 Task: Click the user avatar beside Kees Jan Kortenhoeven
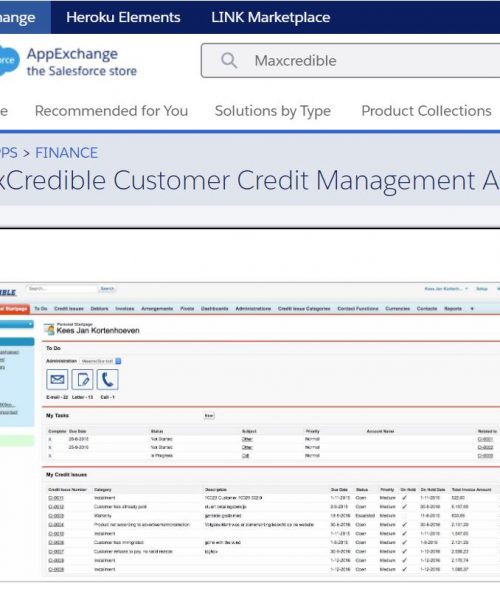(x=49, y=329)
